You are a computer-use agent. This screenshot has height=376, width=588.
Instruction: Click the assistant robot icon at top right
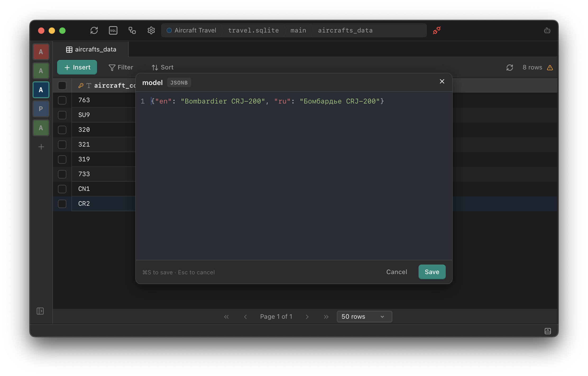point(547,31)
